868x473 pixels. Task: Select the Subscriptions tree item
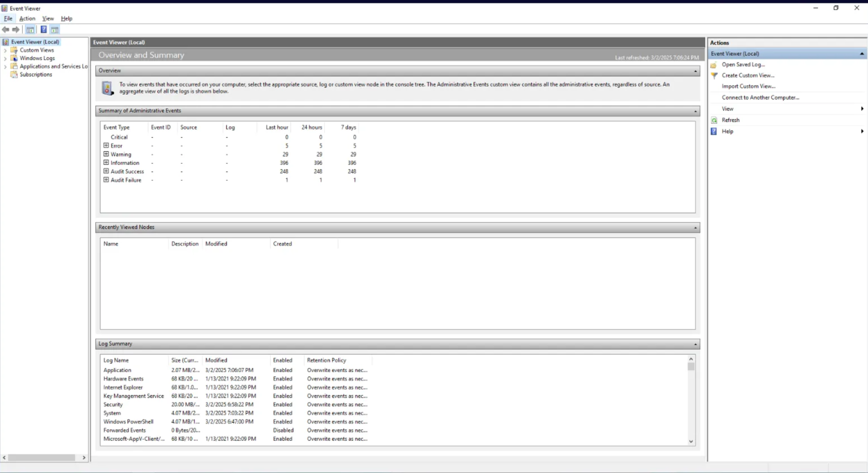(x=36, y=74)
